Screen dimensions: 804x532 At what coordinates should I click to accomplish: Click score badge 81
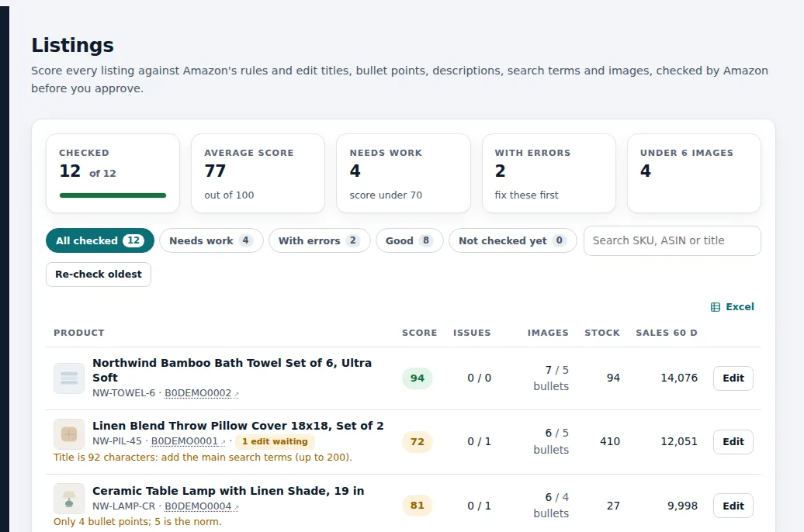(x=418, y=506)
